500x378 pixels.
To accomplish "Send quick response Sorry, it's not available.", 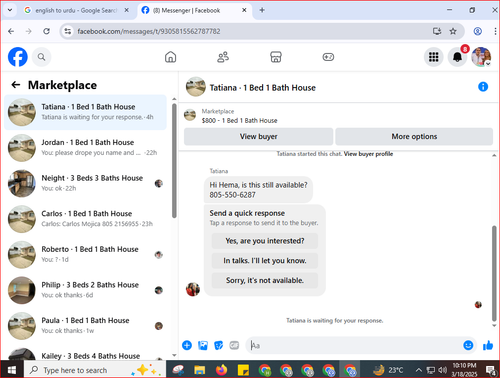I will 265,280.
